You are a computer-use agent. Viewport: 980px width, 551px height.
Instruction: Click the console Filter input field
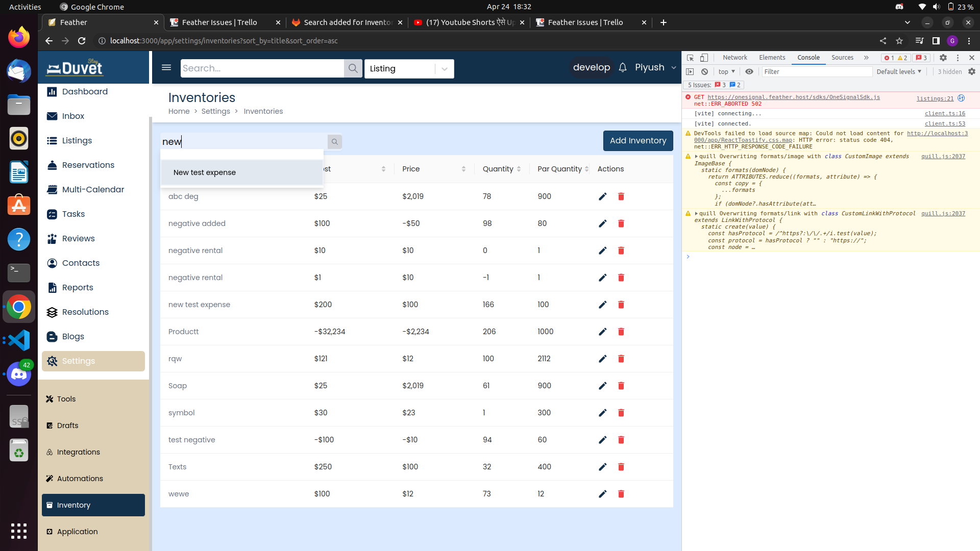point(816,72)
